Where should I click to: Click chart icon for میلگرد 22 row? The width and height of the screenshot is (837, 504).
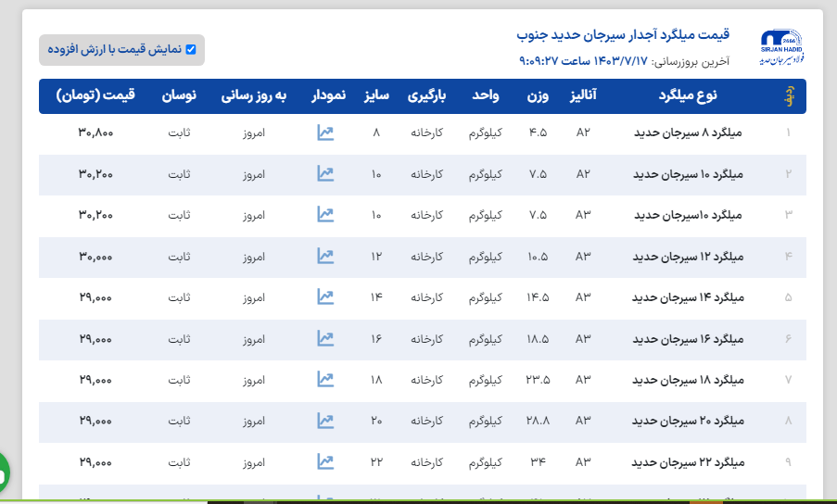(x=324, y=461)
